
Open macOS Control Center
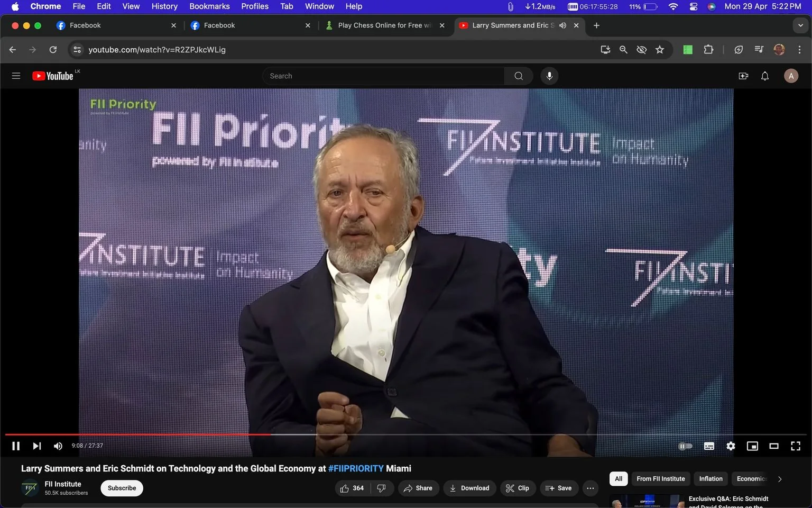tap(694, 6)
